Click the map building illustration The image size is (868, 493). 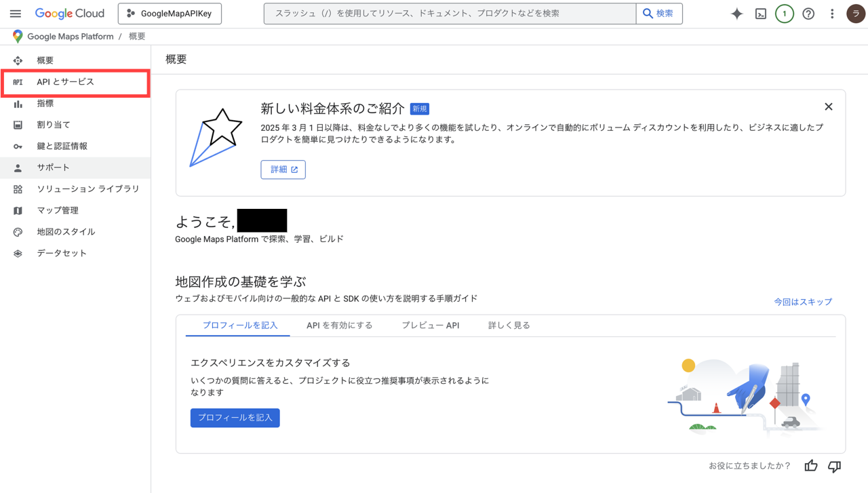point(745,396)
